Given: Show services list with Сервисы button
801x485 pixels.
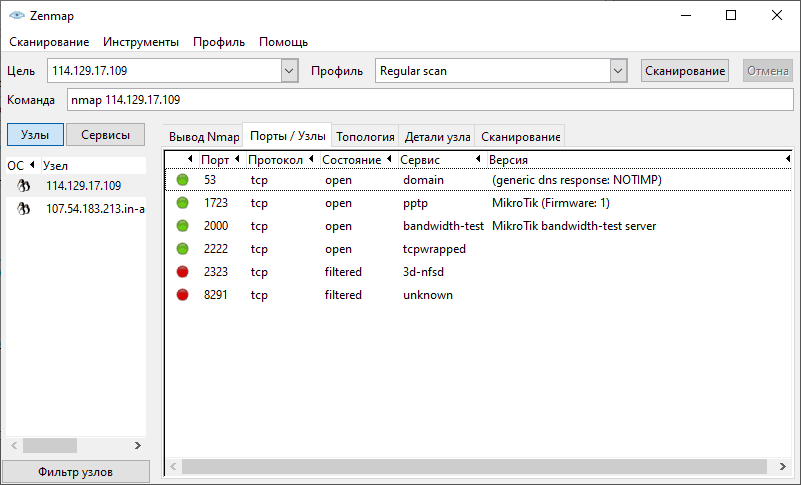Looking at the screenshot, I should click(106, 135).
